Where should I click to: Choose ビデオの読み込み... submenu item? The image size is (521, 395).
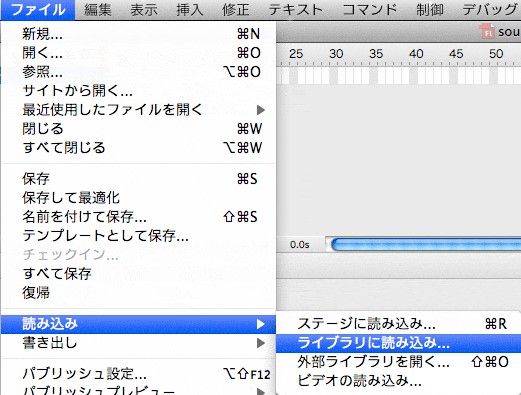[399, 380]
